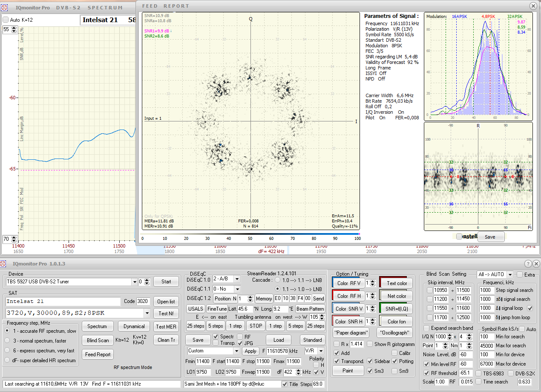Viewport: 541px width, 392px height.
Task: Click the Beam Pattern button
Action: click(310, 308)
